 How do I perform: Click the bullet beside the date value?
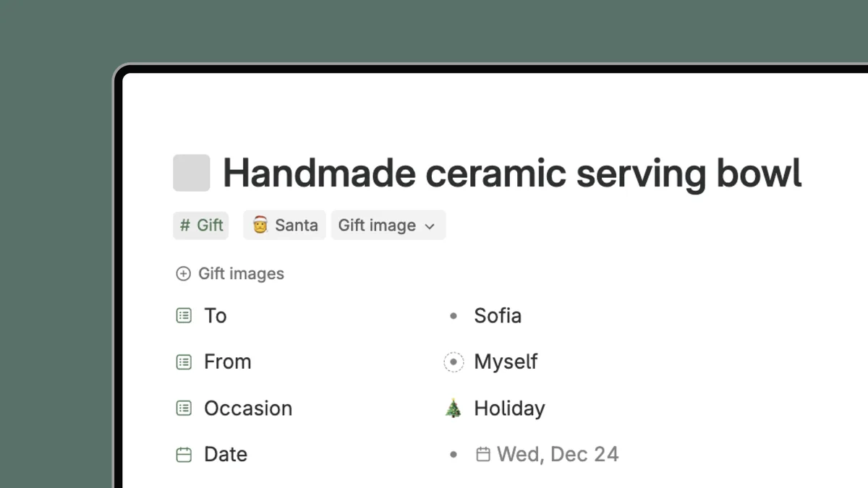(x=454, y=454)
